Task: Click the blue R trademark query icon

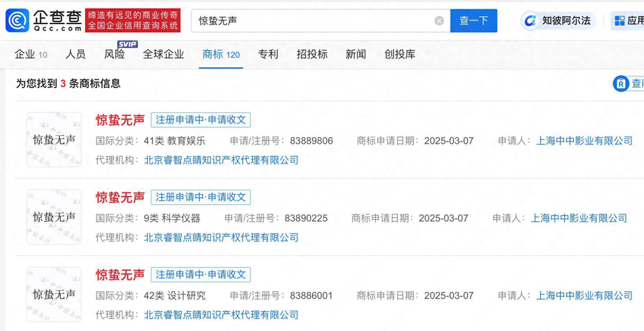Action: pos(621,84)
